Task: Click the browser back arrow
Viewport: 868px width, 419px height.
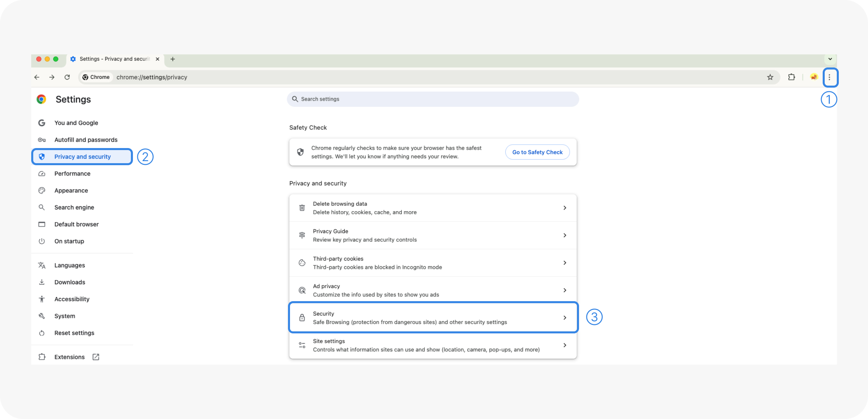Action: tap(37, 77)
